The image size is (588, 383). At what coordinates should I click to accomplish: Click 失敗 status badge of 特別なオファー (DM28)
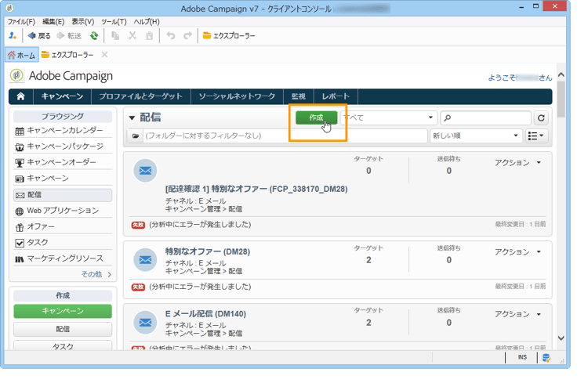click(138, 287)
